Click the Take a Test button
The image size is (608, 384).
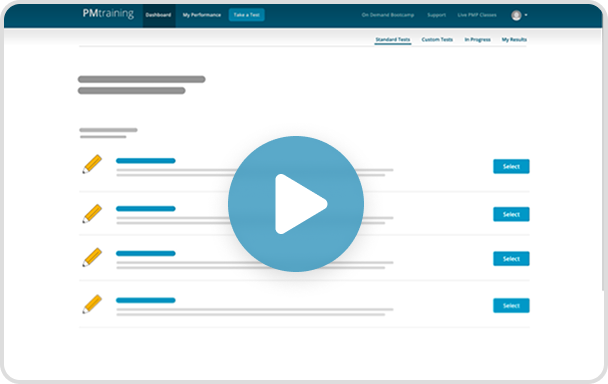click(247, 15)
